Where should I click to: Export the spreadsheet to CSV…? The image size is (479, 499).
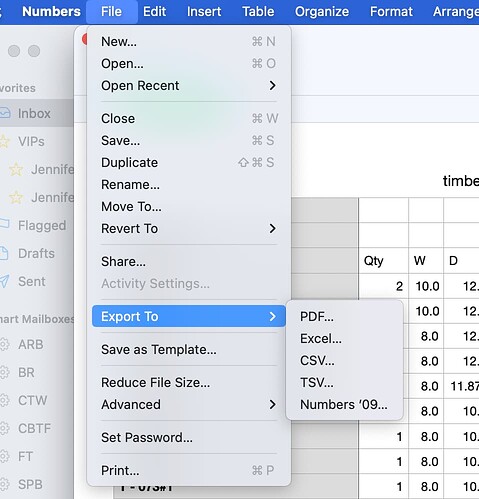coord(345,361)
